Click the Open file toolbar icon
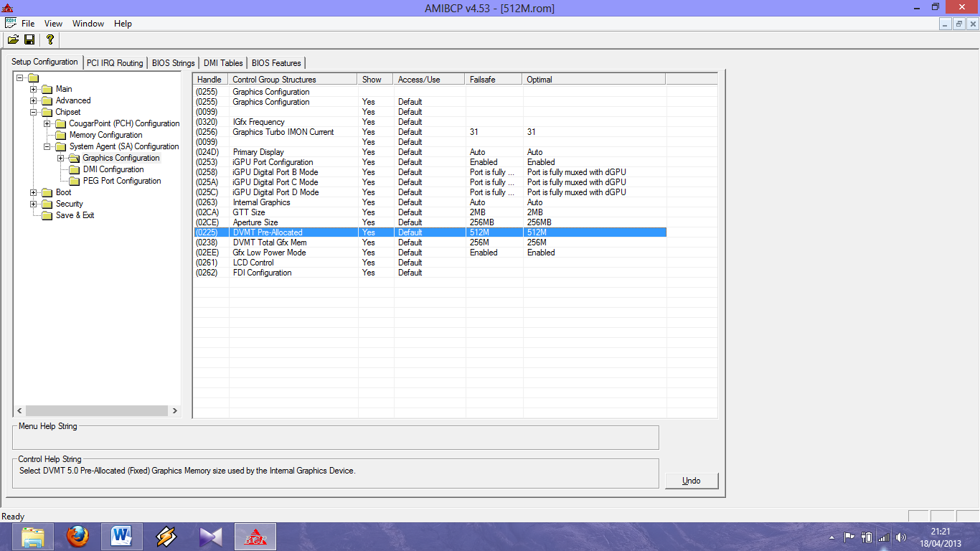Screen dimensions: 980x551 tap(13, 39)
